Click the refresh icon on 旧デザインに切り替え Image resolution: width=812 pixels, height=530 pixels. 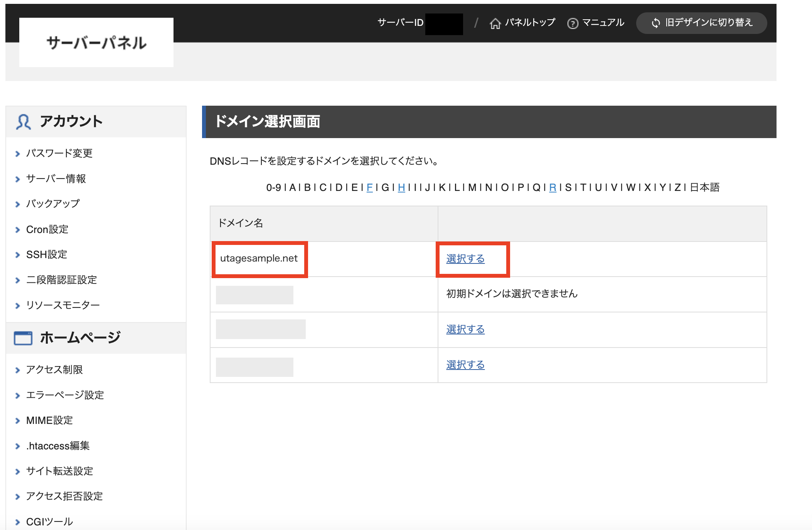(655, 23)
